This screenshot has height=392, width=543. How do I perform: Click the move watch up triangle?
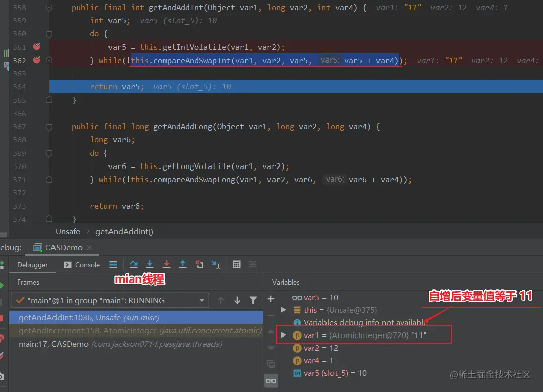pos(271,332)
